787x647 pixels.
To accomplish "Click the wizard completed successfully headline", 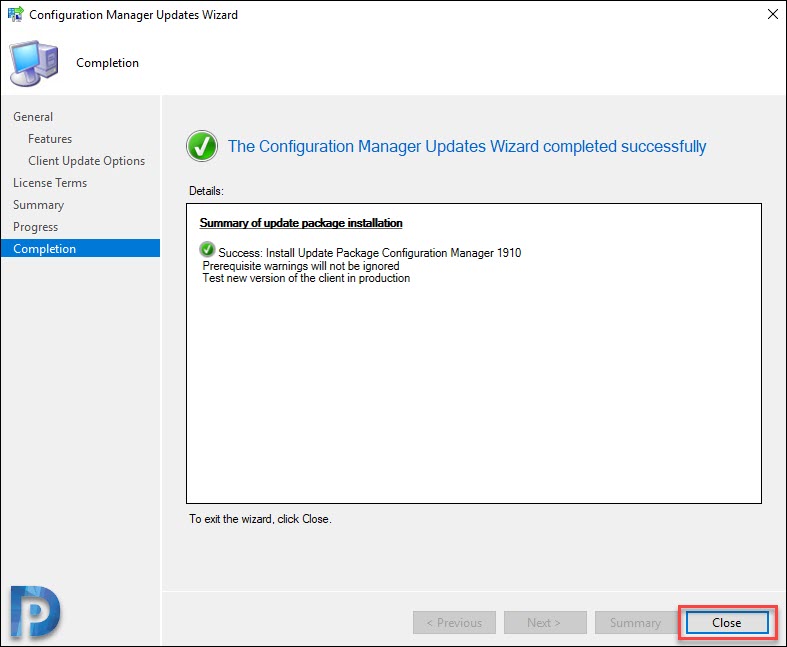I will pos(467,146).
